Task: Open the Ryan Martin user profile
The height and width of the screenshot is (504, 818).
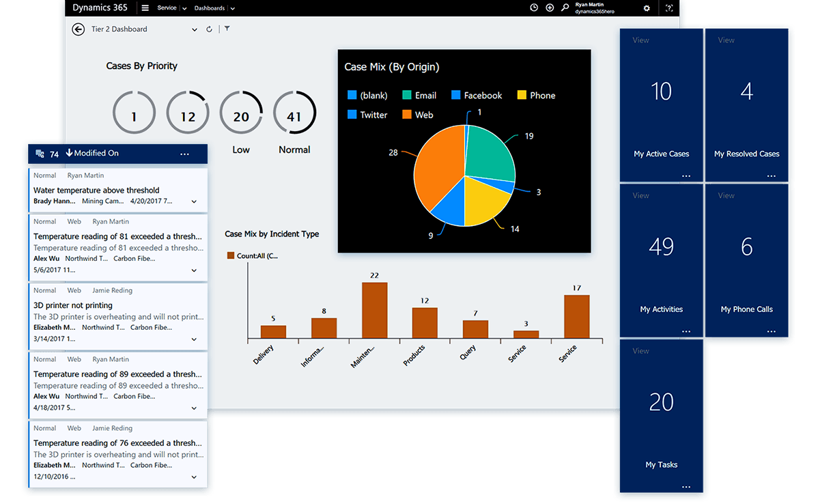Action: click(x=594, y=8)
